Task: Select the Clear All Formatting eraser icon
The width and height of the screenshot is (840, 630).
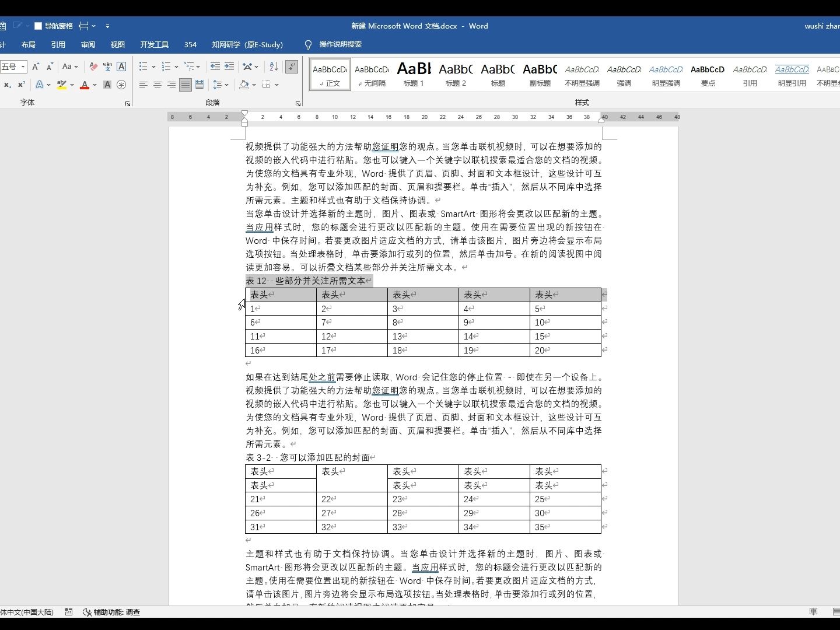Action: pyautogui.click(x=93, y=66)
